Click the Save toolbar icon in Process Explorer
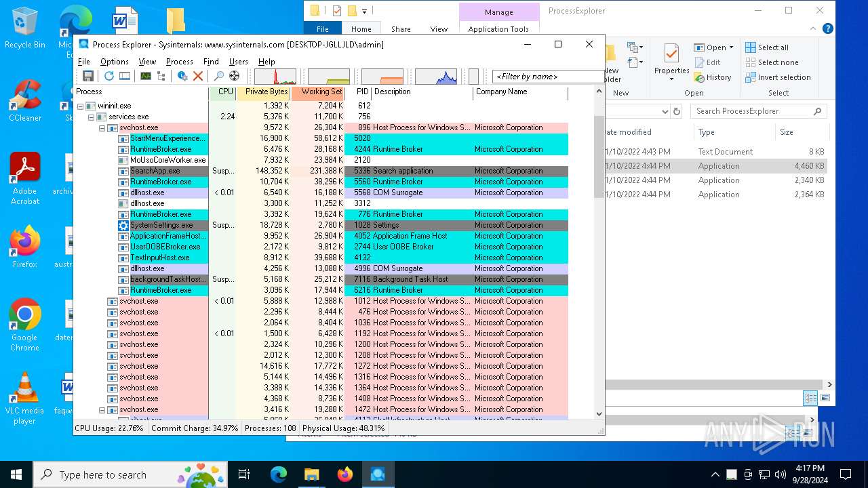This screenshot has width=868, height=488. coord(88,76)
